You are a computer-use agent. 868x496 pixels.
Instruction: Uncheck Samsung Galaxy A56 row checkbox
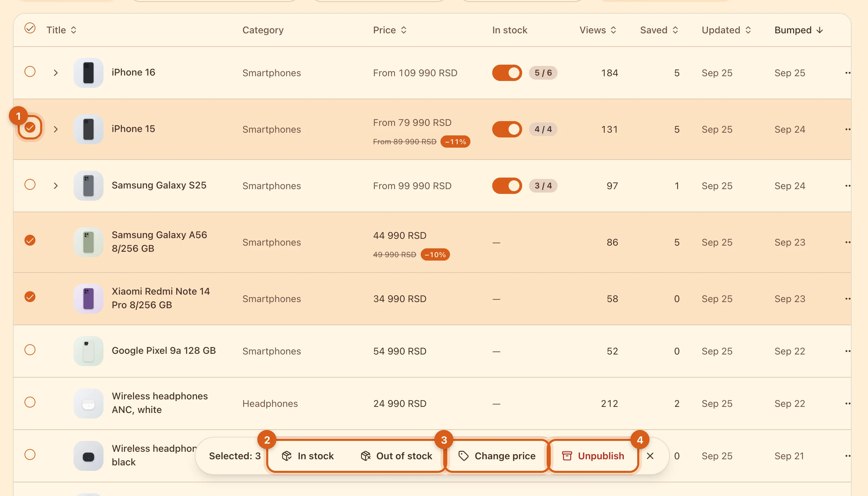(30, 241)
